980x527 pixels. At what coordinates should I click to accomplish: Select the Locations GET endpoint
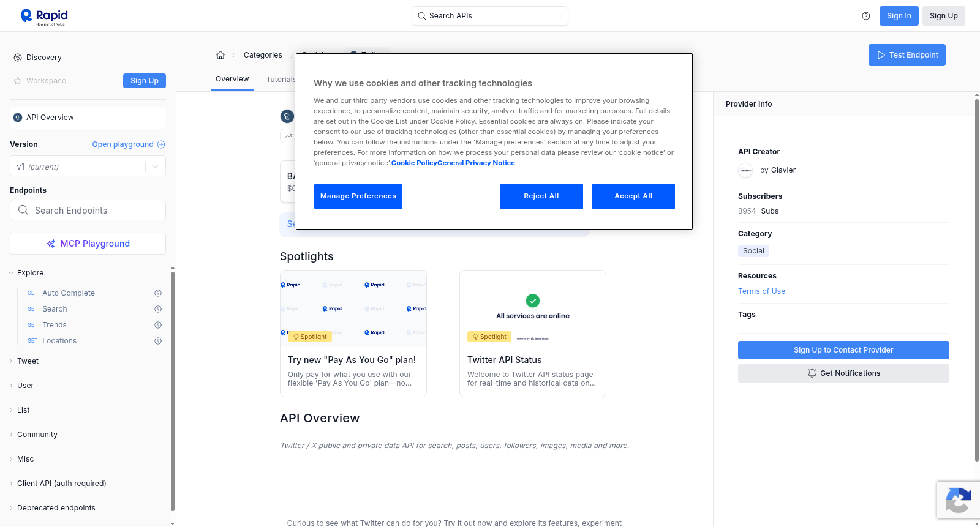[x=59, y=341]
